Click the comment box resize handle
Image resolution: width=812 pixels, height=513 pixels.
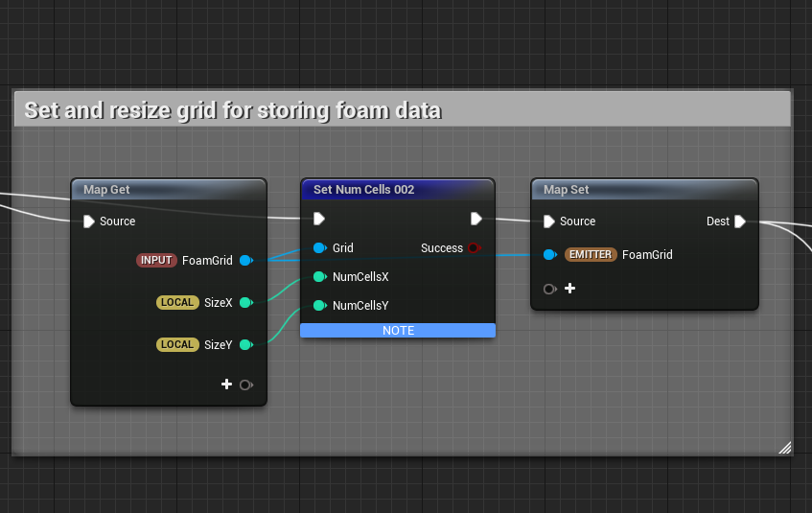pyautogui.click(x=784, y=446)
